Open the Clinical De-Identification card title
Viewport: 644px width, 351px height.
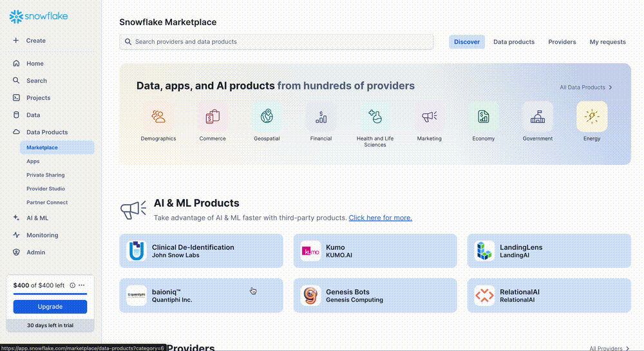tap(193, 247)
